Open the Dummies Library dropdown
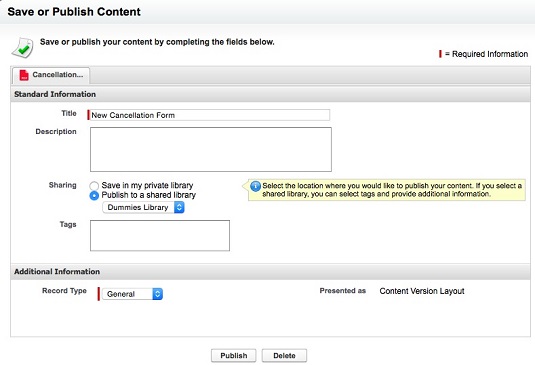Image resolution: width=535 pixels, height=365 pixels. click(143, 207)
